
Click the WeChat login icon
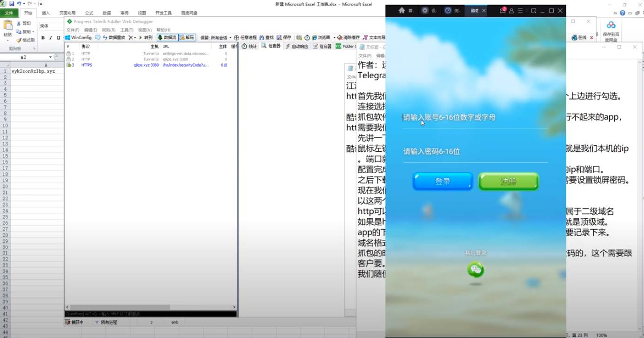pos(476,270)
